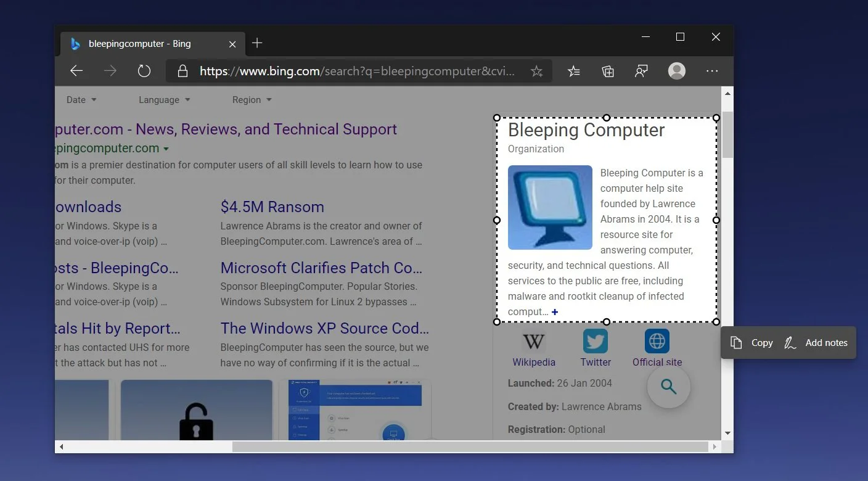Close the bleepingcomputer - Bing tab
The width and height of the screenshot is (868, 481).
click(x=232, y=44)
